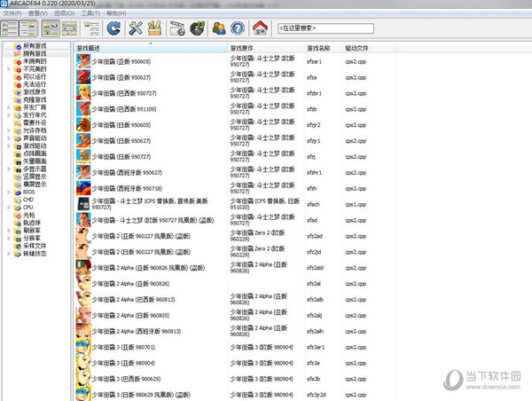Expand the 不完美的 tree node
The width and height of the screenshot is (532, 401).
(x=9, y=69)
